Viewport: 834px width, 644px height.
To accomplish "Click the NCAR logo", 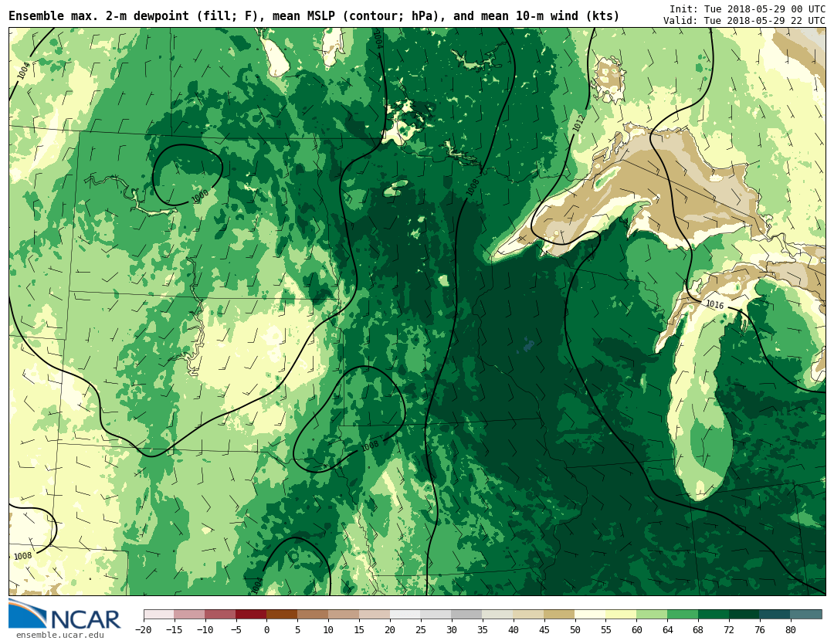I will pos(65,616).
